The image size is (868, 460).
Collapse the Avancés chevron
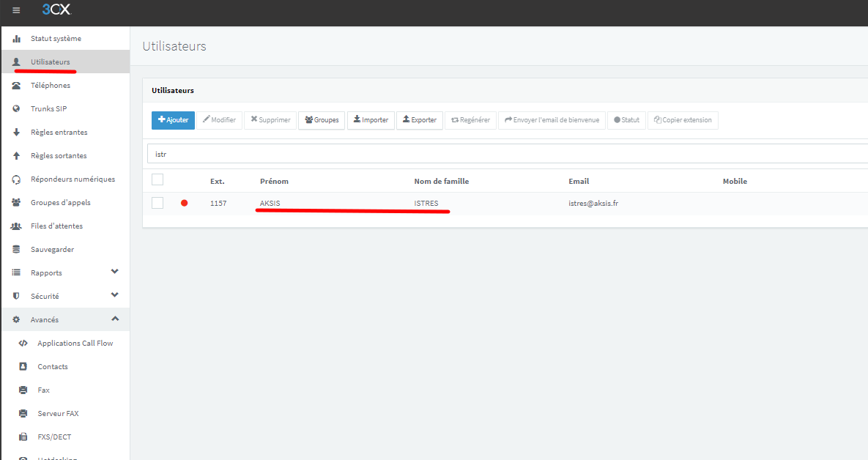(x=115, y=319)
